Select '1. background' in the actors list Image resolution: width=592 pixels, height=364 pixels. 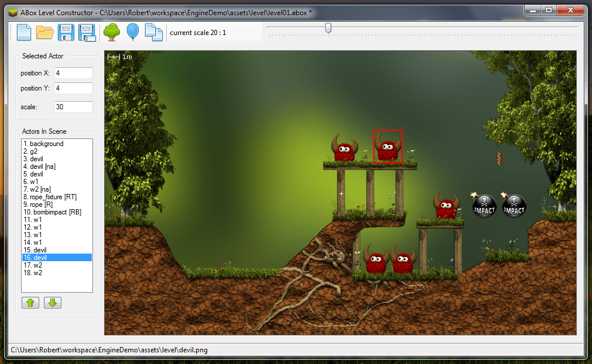click(x=43, y=144)
